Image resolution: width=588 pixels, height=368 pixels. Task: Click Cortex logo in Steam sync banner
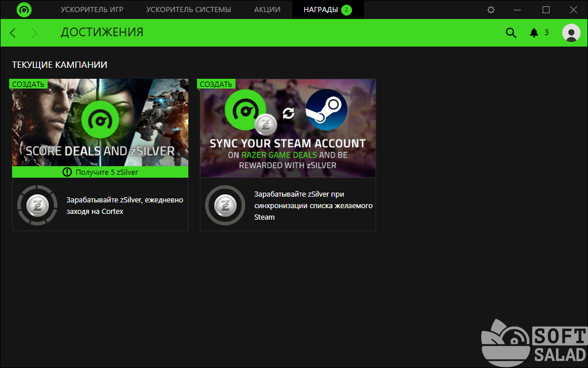tap(245, 110)
